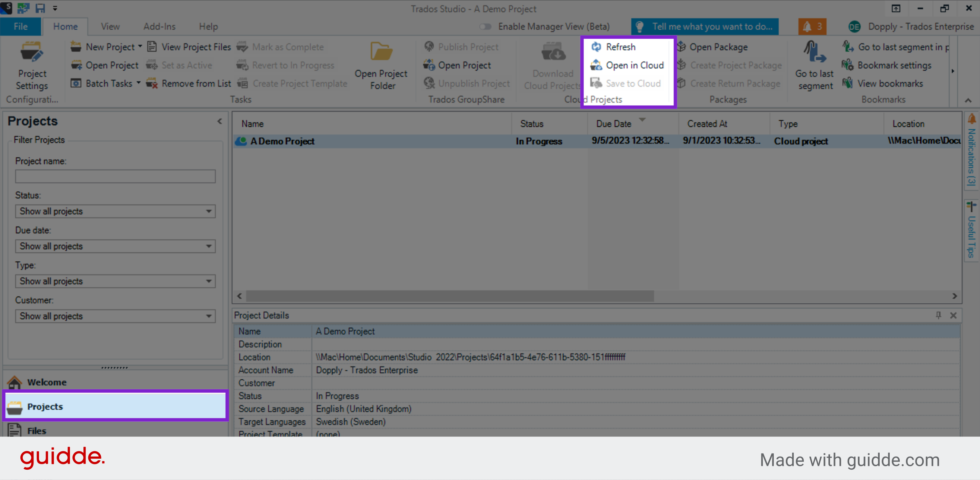Click View Project Files
Viewport: 980px width, 480px height.
[x=189, y=47]
